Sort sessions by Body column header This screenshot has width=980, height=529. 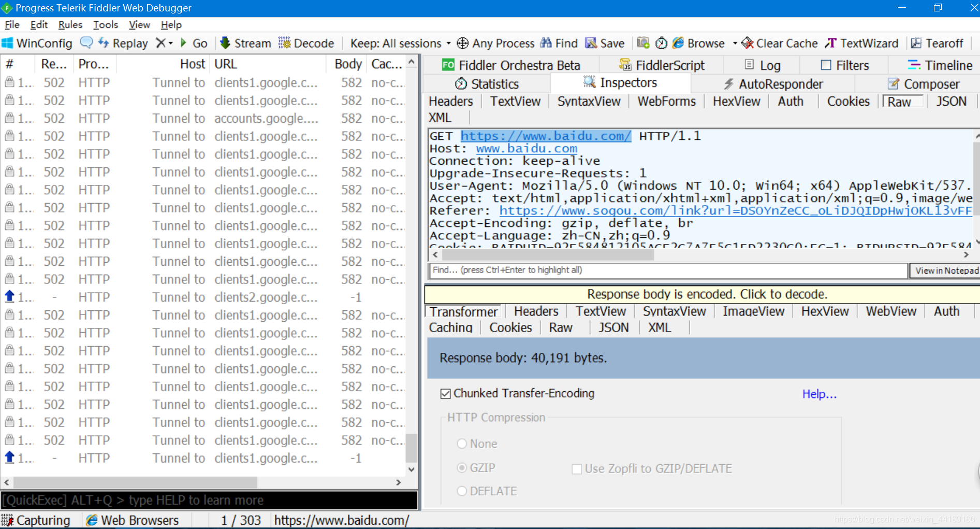click(x=348, y=64)
